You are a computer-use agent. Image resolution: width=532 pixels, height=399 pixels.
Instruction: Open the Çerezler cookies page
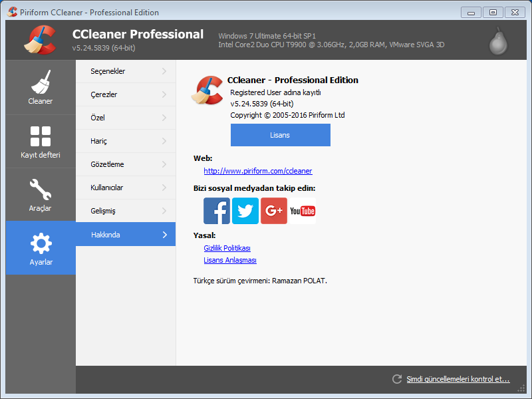click(x=126, y=94)
